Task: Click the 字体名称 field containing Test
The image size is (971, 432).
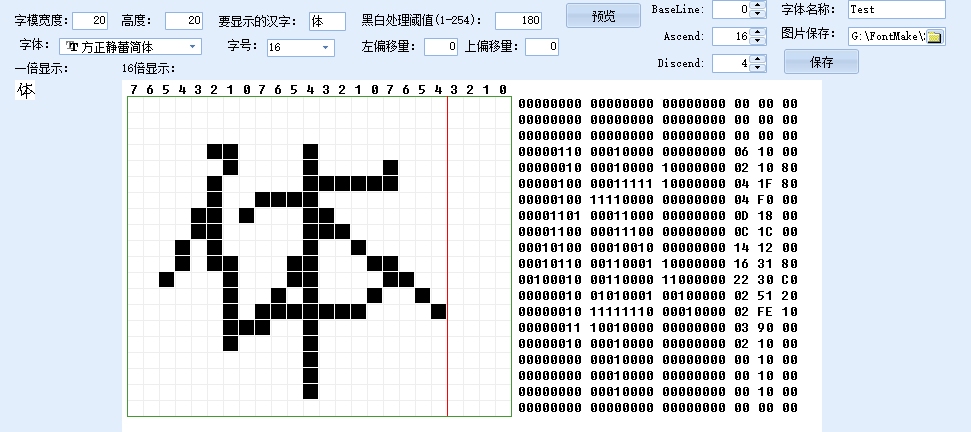Action: click(x=897, y=9)
